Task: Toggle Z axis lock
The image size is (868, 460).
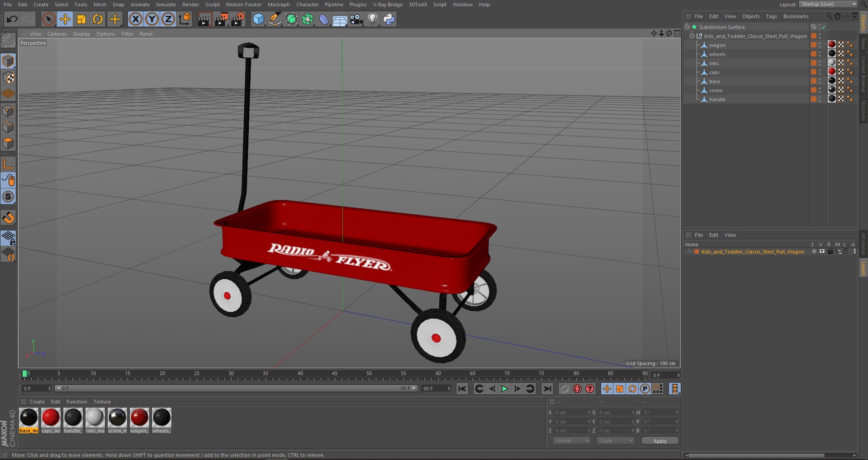Action: tap(168, 19)
